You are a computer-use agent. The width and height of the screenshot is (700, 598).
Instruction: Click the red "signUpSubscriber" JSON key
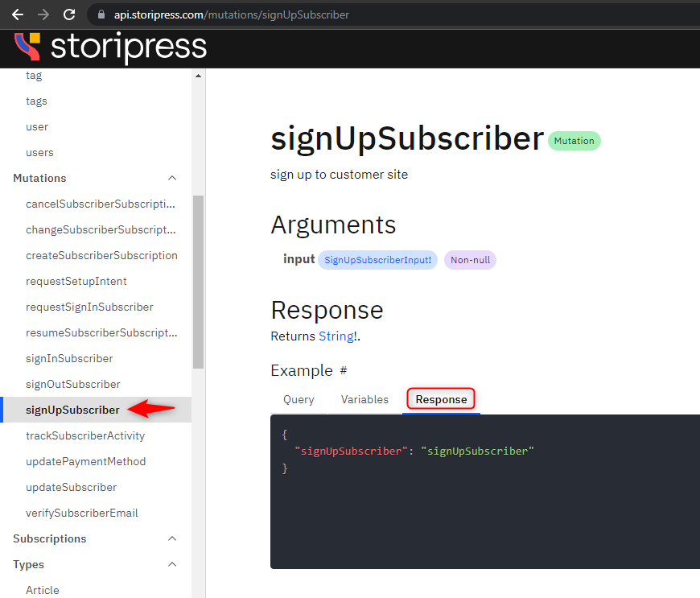pos(352,451)
